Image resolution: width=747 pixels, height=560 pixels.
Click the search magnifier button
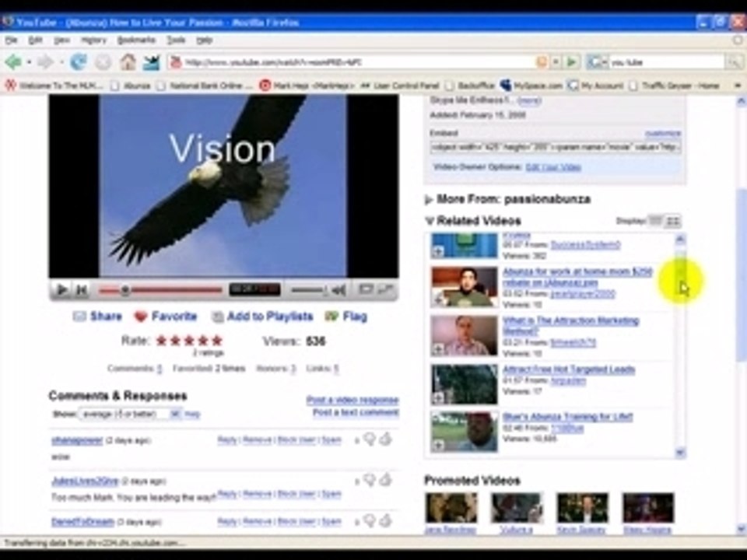pyautogui.click(x=732, y=62)
